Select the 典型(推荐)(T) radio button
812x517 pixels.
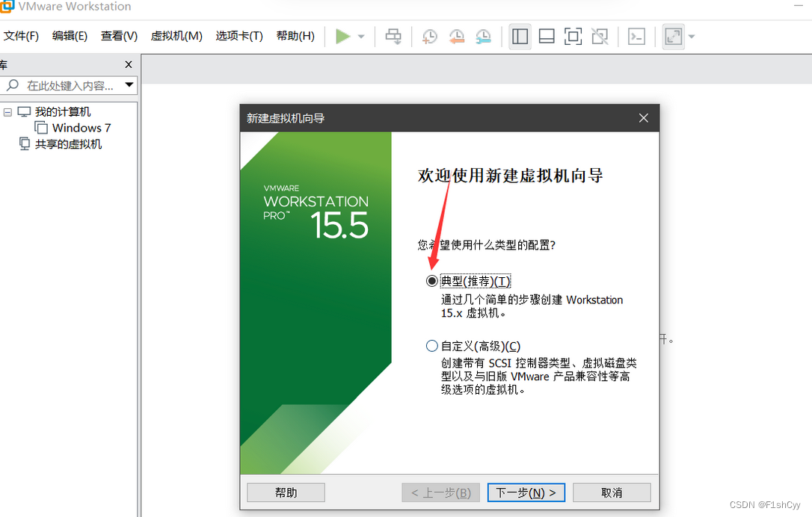[x=431, y=281]
